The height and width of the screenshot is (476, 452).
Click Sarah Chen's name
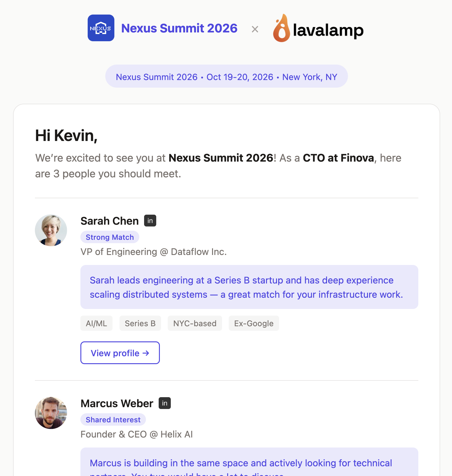[x=109, y=221]
